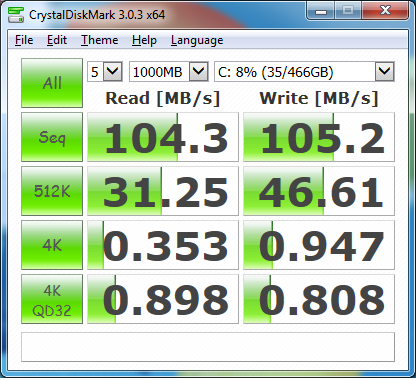The height and width of the screenshot is (380, 418).
Task: Click the empty comment field at bottom
Action: pos(208,347)
